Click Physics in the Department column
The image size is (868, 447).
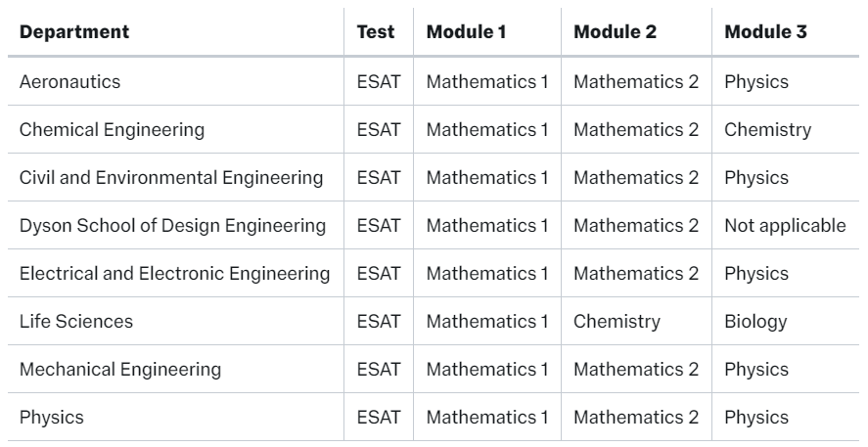click(x=52, y=418)
